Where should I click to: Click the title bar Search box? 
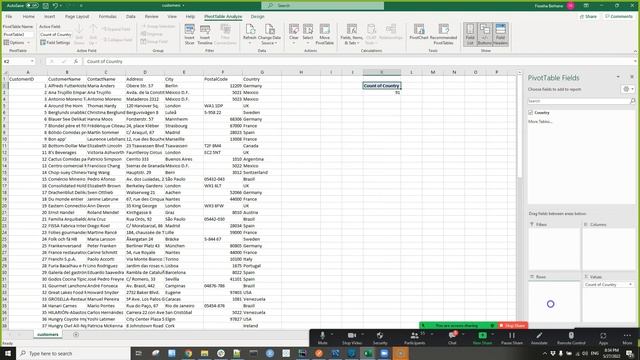click(x=322, y=6)
